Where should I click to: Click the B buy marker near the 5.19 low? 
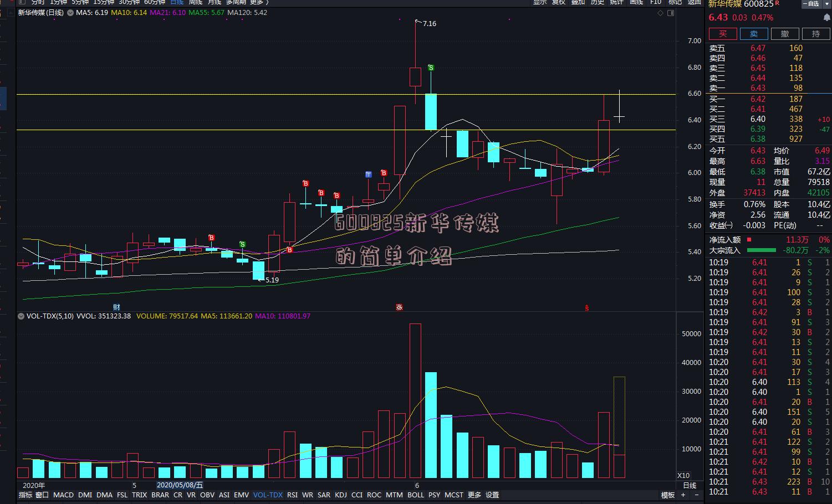point(289,250)
